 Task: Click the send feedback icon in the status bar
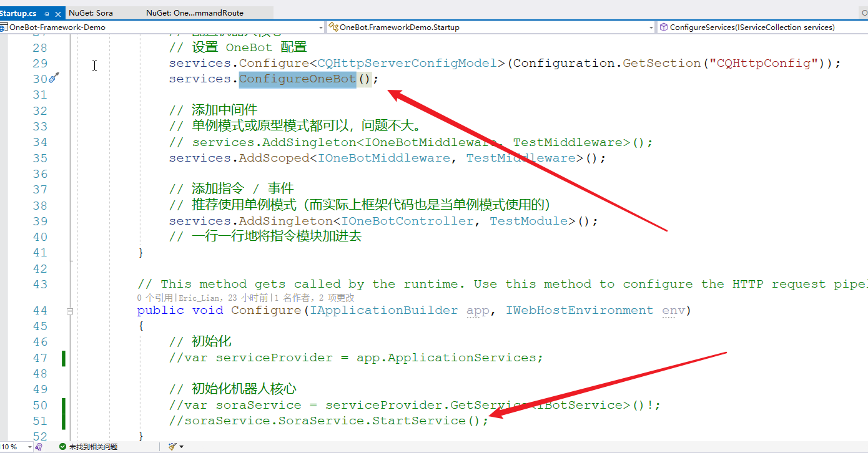[x=39, y=446]
